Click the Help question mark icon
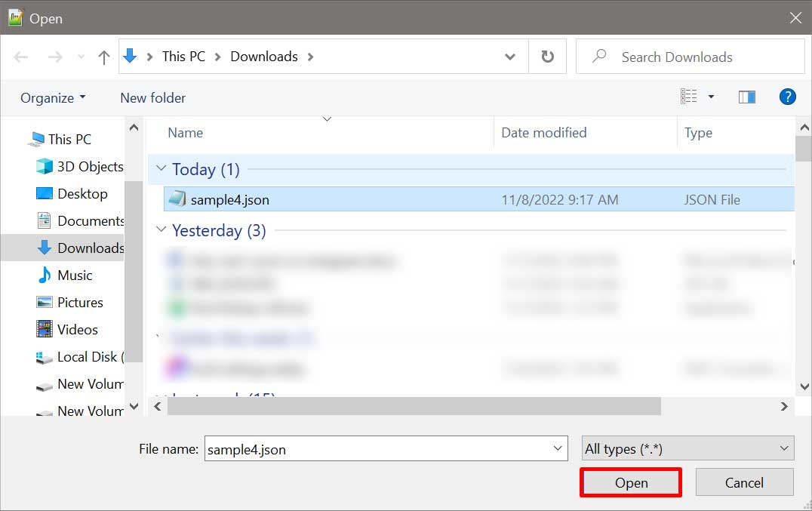This screenshot has width=812, height=511. click(787, 97)
